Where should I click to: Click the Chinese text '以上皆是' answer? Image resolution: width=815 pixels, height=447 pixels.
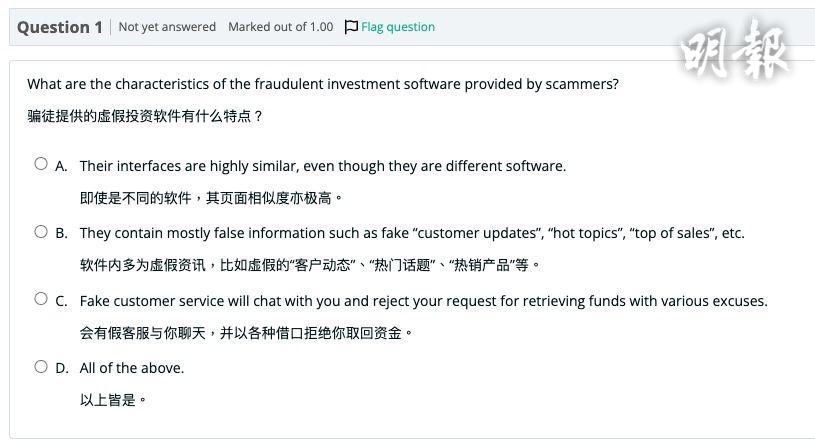point(113,400)
